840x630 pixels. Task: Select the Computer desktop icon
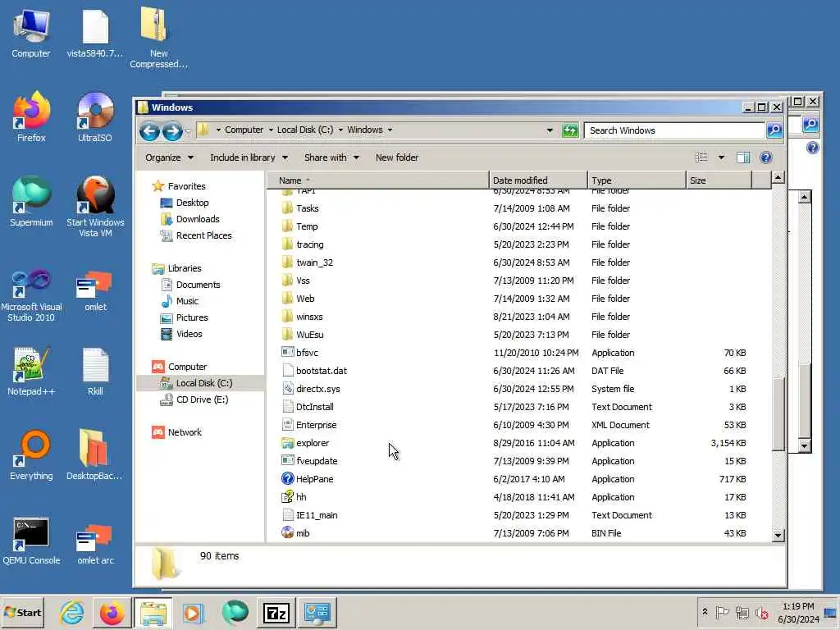click(31, 32)
